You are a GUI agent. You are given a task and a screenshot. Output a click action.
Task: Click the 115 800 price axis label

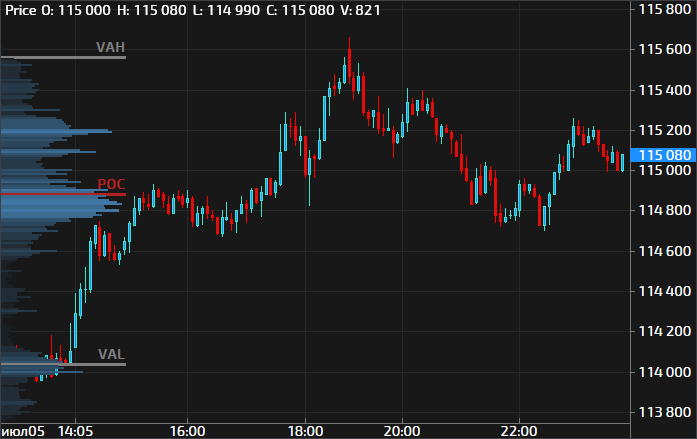(665, 9)
